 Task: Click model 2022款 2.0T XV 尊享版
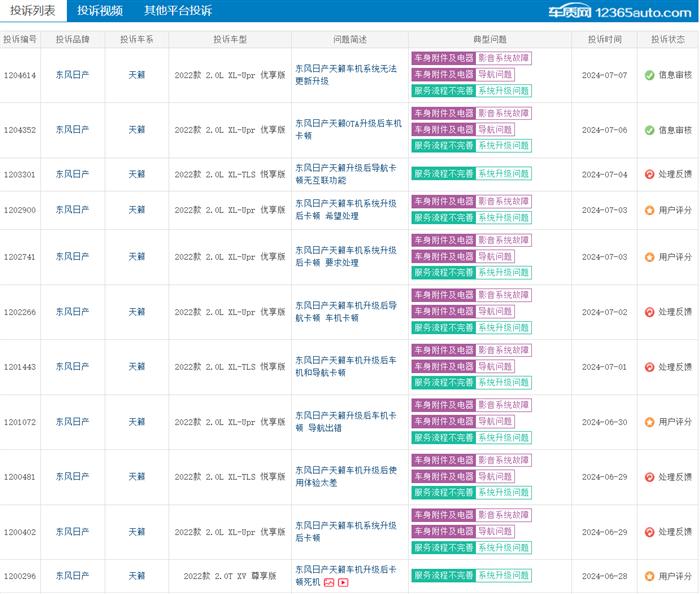(x=230, y=576)
